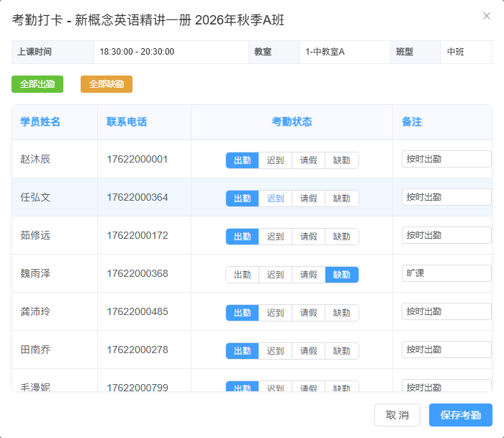Edit 龚沛玲 remark field
This screenshot has height=438, width=504.
(x=446, y=311)
